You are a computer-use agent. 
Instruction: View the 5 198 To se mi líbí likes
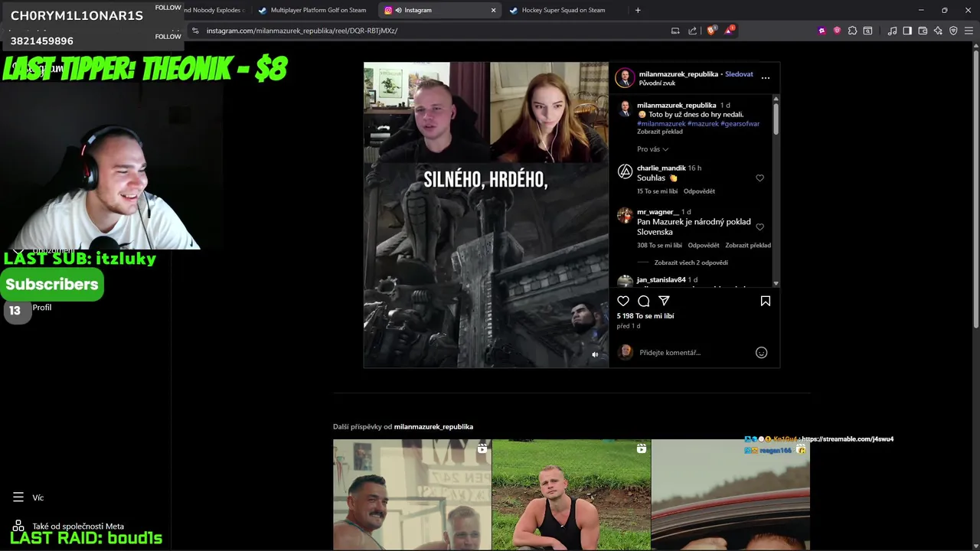click(x=645, y=316)
